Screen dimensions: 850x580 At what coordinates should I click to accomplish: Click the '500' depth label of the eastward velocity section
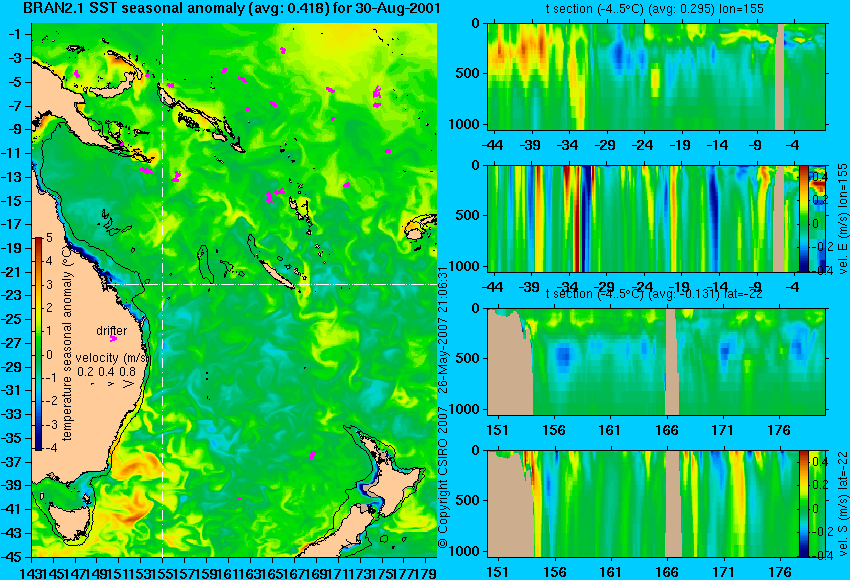[x=469, y=216]
